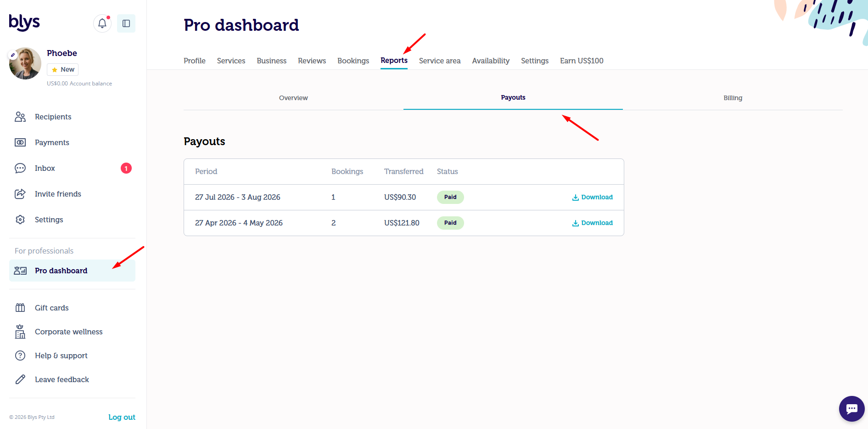The width and height of the screenshot is (868, 429).
Task: Switch to the Profile tab
Action: pyautogui.click(x=195, y=61)
